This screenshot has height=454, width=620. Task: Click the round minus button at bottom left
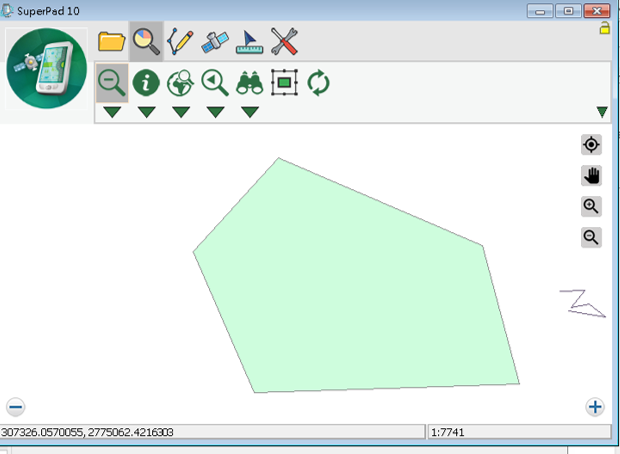coord(16,407)
